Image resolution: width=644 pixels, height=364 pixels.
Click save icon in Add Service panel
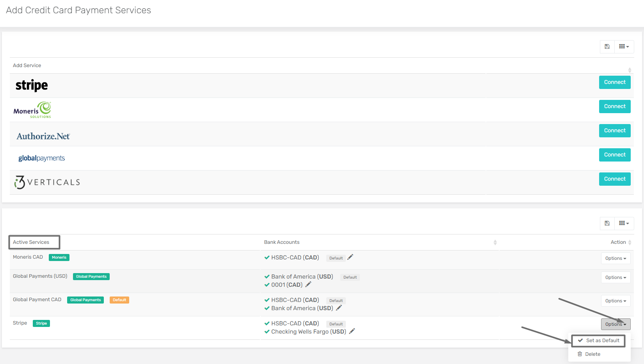click(x=607, y=46)
